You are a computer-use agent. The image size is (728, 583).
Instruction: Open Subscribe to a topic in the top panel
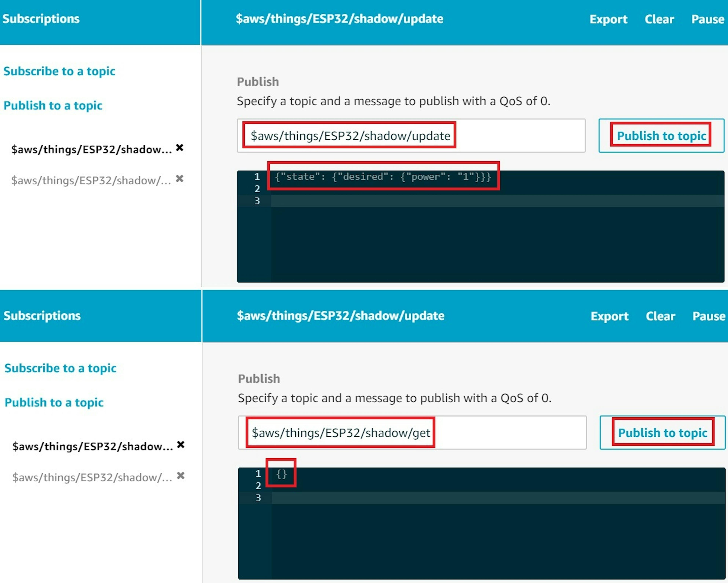click(59, 71)
